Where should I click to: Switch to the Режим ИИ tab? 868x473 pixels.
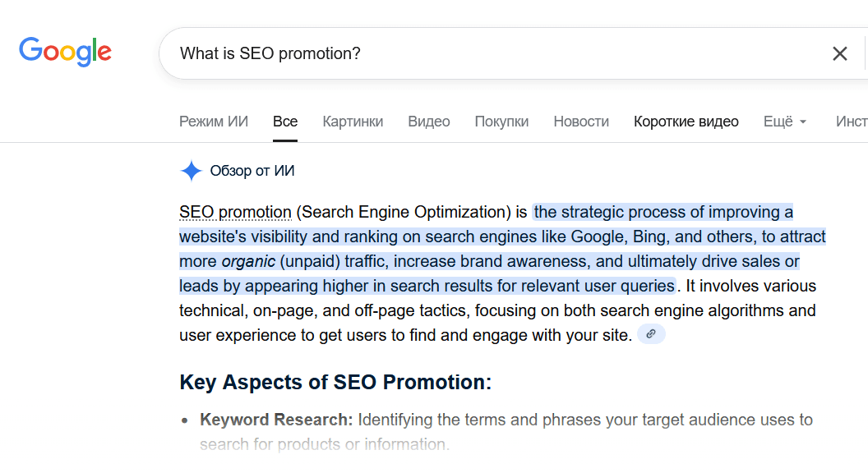point(214,122)
